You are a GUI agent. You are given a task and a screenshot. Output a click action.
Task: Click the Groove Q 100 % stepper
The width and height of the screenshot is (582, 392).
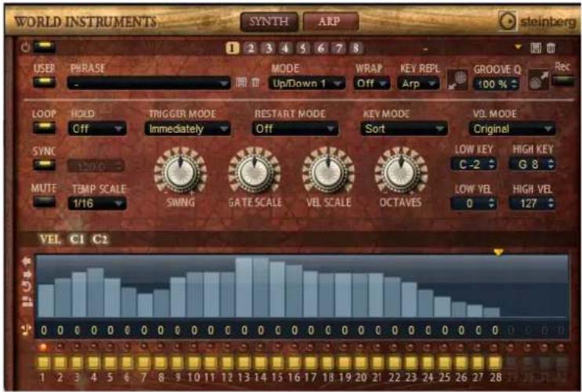[496, 84]
